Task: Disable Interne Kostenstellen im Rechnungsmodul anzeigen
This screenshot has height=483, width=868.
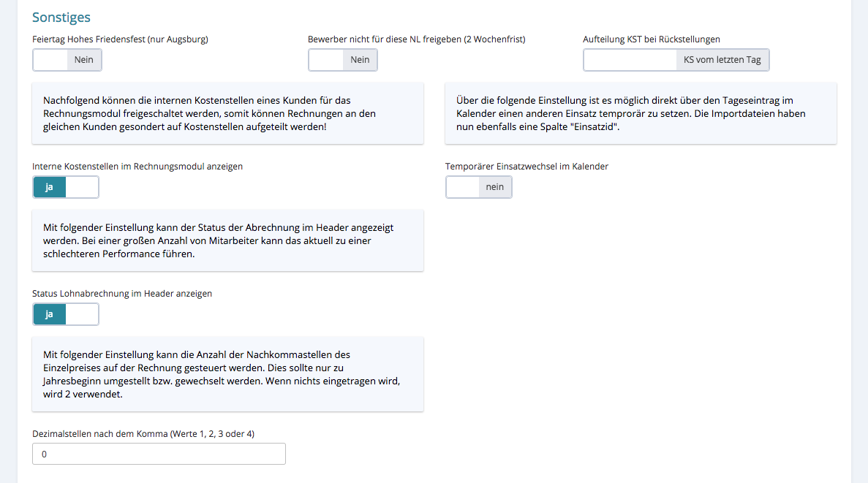Action: pos(66,187)
